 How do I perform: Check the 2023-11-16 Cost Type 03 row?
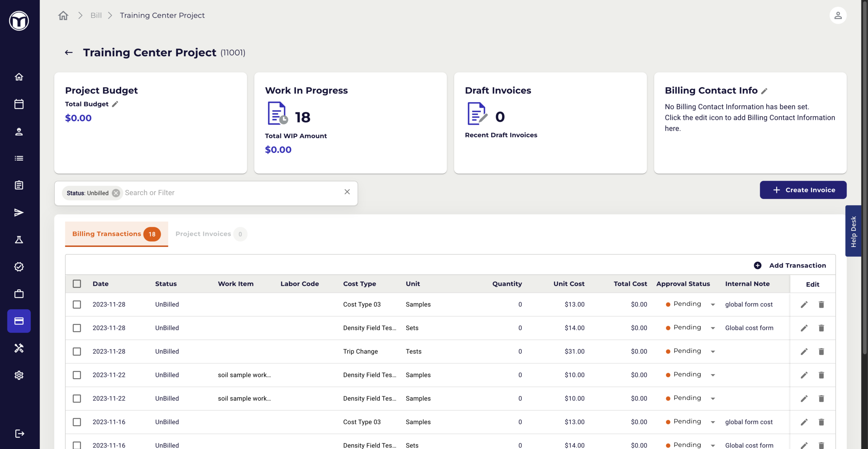(77, 422)
